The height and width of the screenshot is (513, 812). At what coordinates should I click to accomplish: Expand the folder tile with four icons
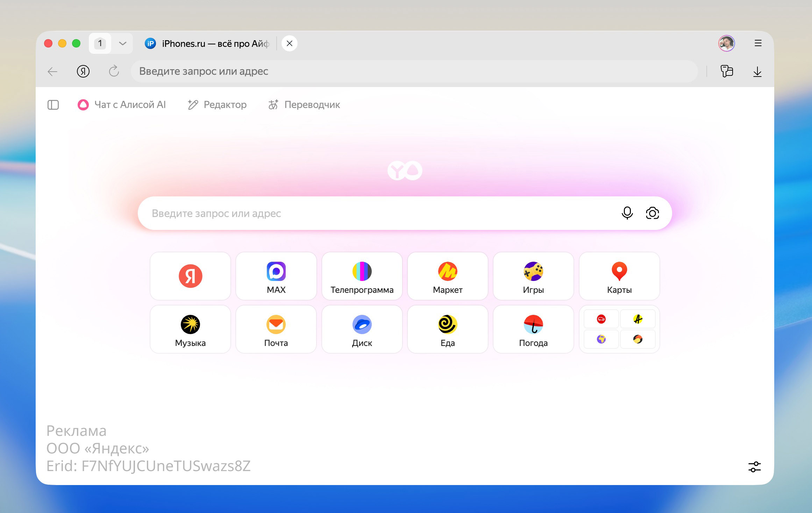click(x=619, y=329)
